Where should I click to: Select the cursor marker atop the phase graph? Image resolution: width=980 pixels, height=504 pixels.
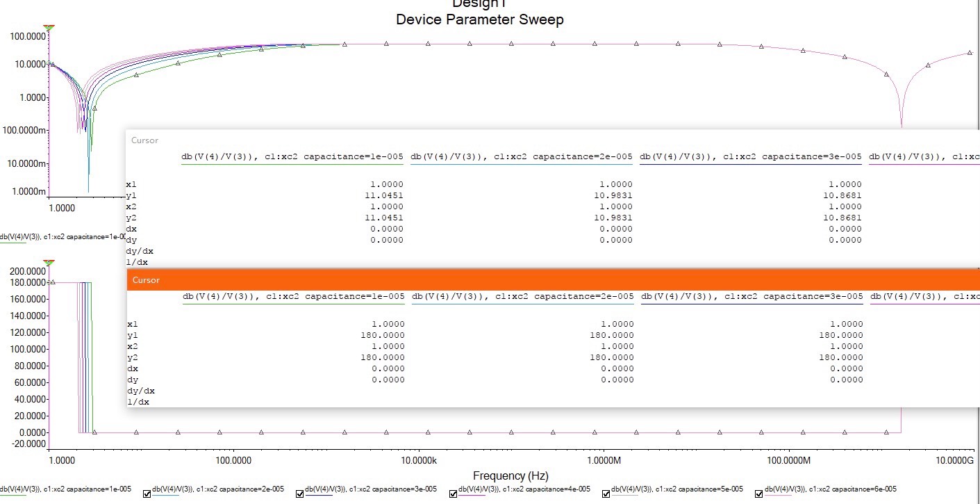[49, 262]
